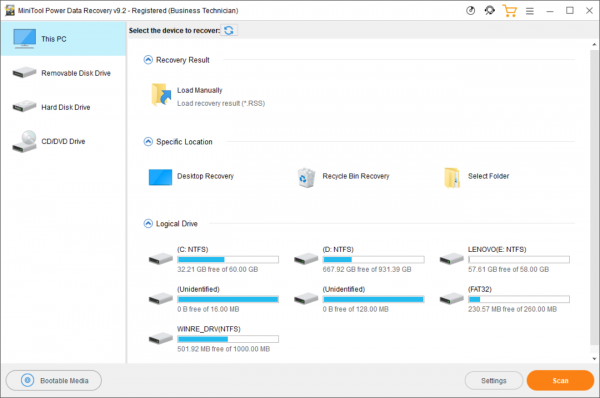This screenshot has height=398, width=600.
Task: Select the Removable Disk Drive icon
Action: click(x=24, y=72)
